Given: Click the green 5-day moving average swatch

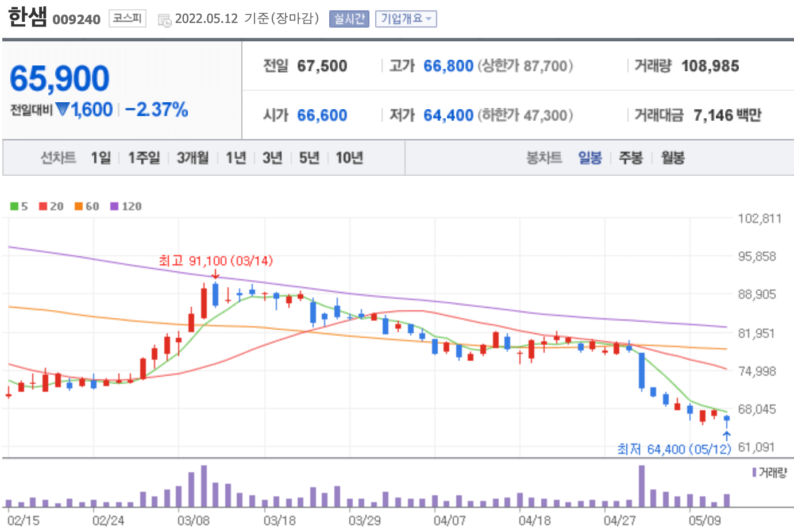Looking at the screenshot, I should [14, 206].
